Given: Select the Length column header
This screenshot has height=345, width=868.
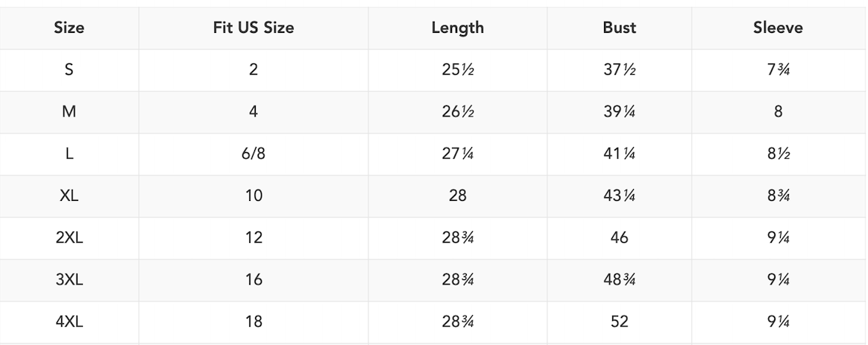Looking at the screenshot, I should (457, 28).
